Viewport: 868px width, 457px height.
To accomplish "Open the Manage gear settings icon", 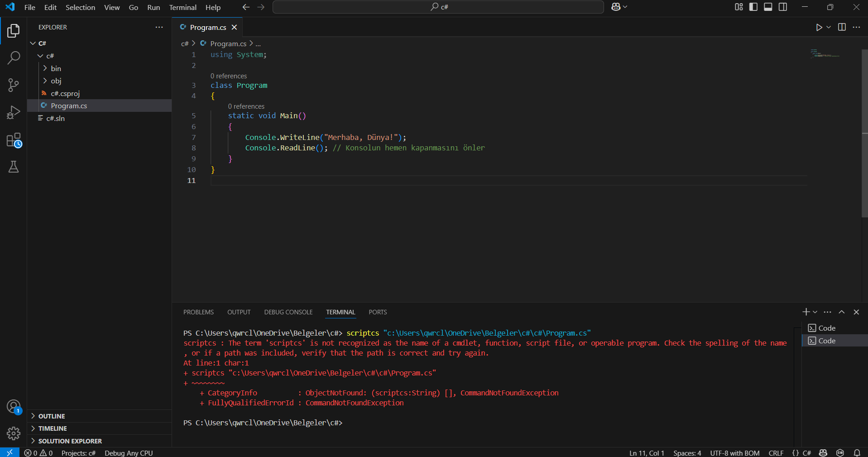I will click(14, 433).
